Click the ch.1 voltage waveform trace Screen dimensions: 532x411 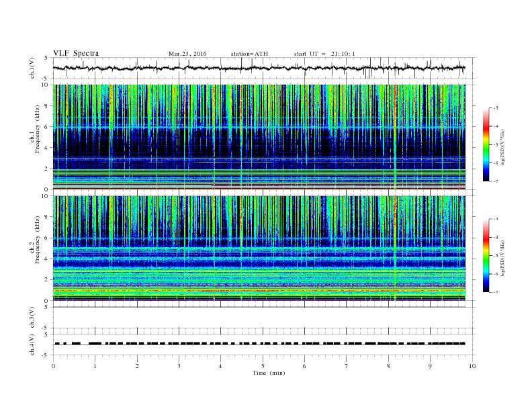click(259, 68)
